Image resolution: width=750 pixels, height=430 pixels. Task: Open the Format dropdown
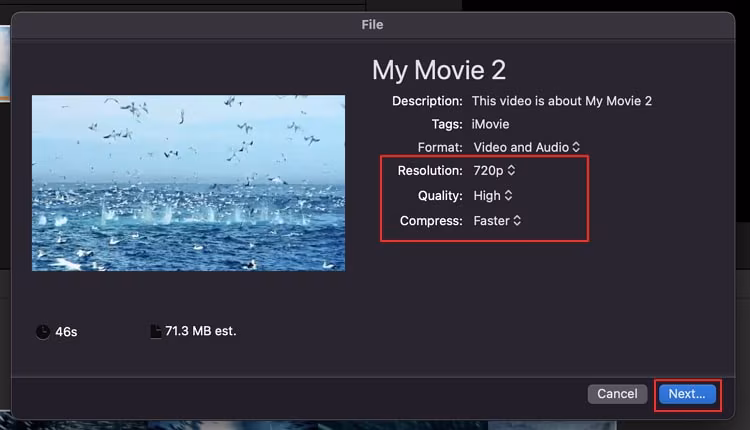526,148
